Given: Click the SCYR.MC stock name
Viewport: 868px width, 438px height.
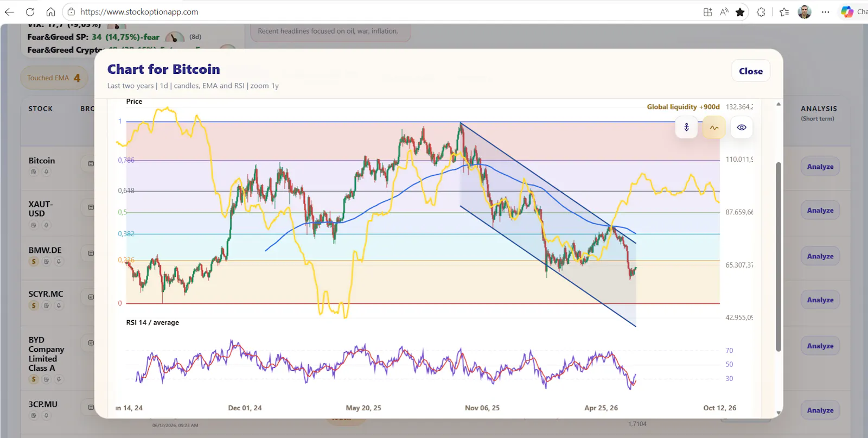Looking at the screenshot, I should [x=46, y=294].
